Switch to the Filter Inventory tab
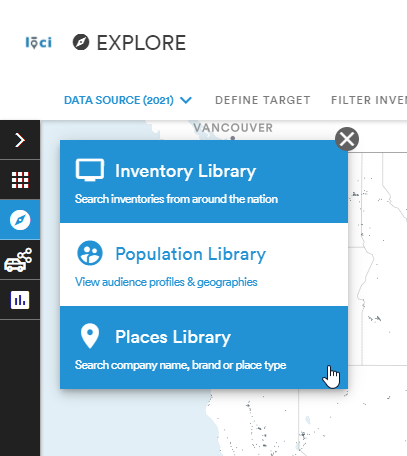 (x=369, y=100)
